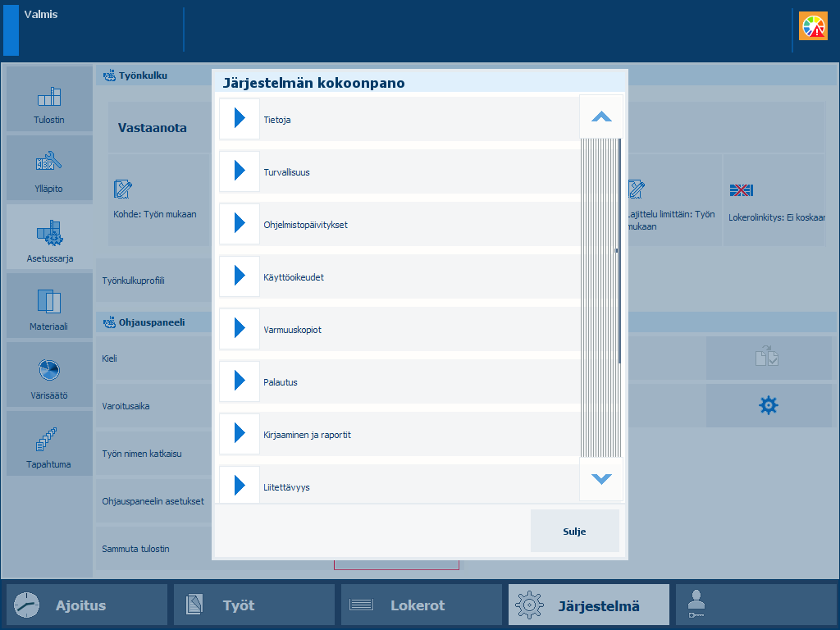Viewport: 840px width, 630px height.
Task: Click the Ohjauspaneeli section header icon
Action: 109,322
